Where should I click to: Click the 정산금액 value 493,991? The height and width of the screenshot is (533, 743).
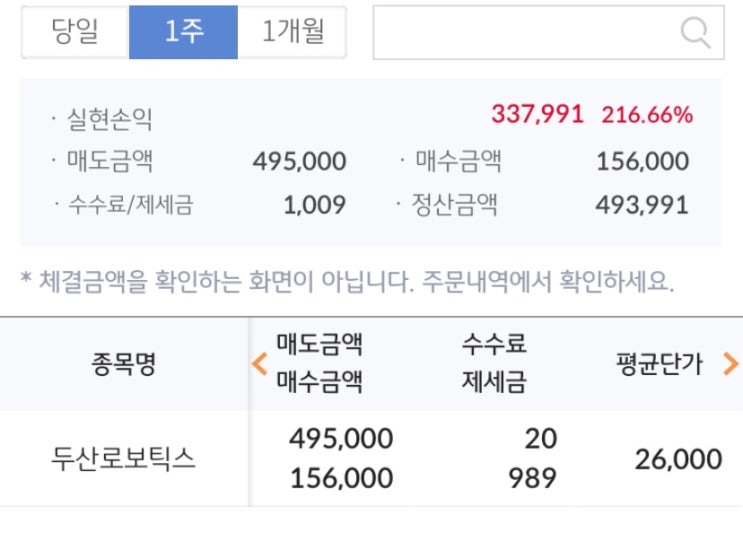[641, 205]
